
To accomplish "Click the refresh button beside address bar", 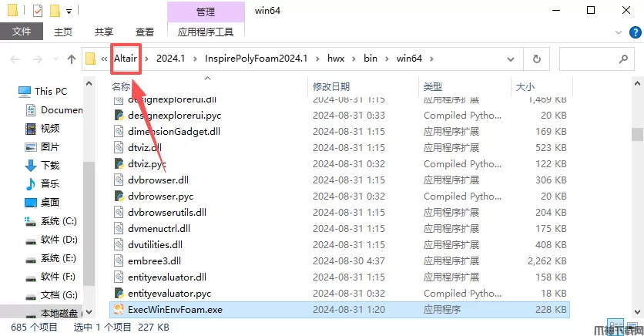I will [536, 59].
